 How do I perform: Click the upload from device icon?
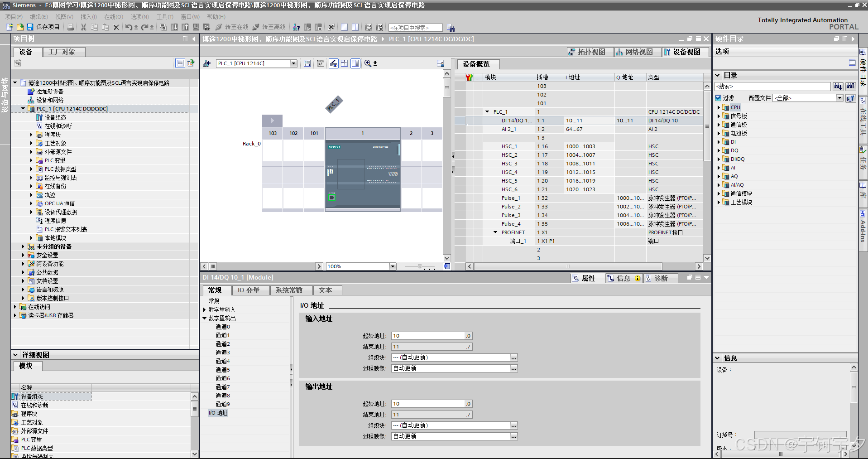[x=185, y=27]
